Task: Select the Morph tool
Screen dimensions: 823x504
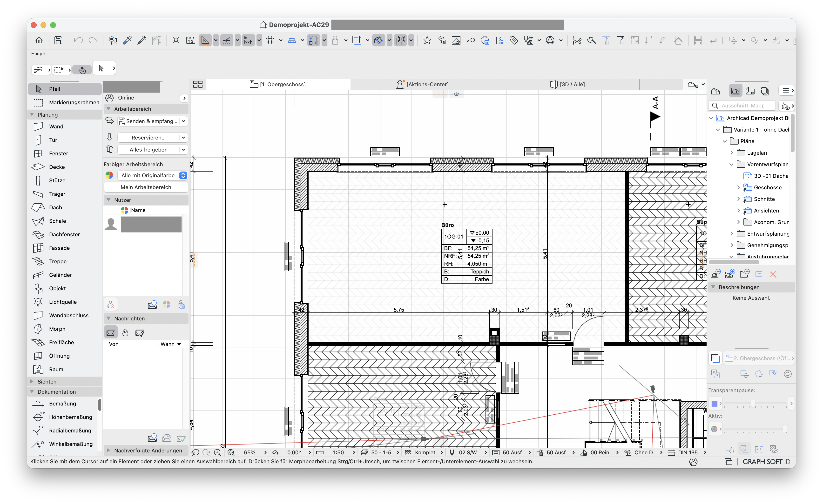Action: (x=65, y=329)
